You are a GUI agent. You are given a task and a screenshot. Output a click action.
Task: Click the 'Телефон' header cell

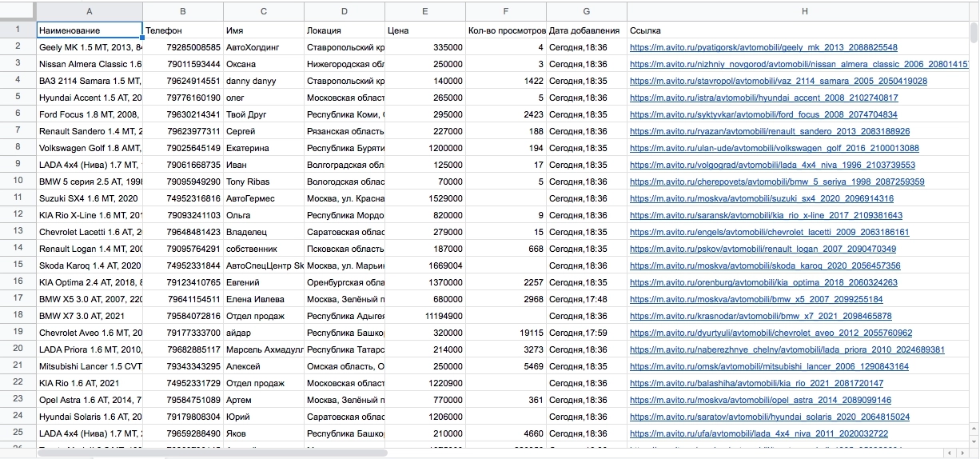click(183, 30)
